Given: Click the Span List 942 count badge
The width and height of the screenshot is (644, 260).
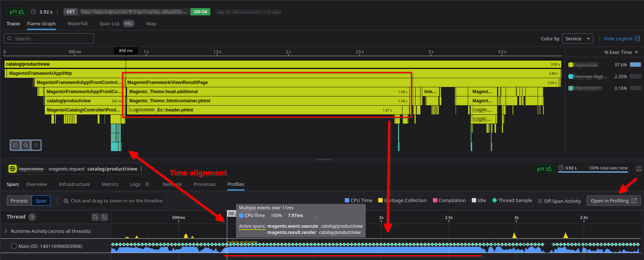Looking at the screenshot, I should [x=129, y=23].
